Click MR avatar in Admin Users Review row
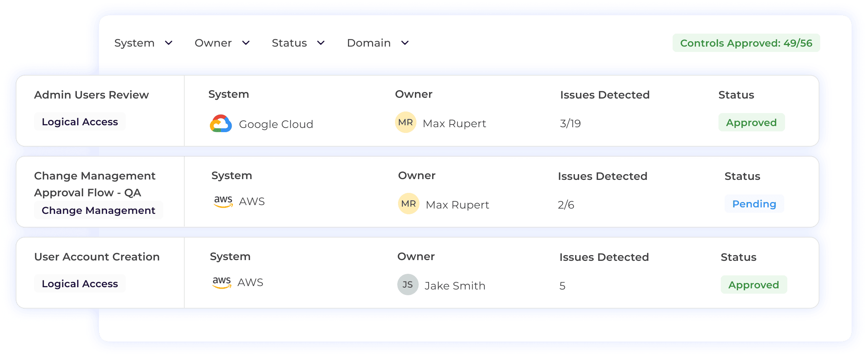The height and width of the screenshot is (359, 868). (406, 122)
